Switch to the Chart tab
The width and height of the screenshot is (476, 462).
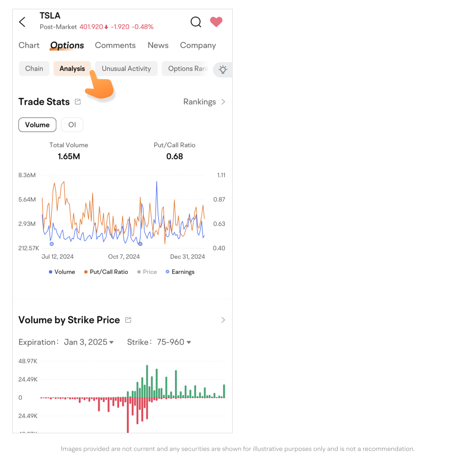[x=29, y=45]
